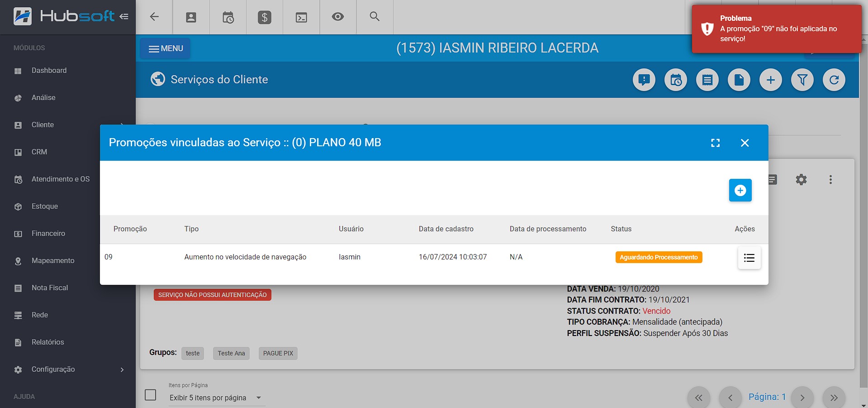Check the select-all checkbox at bottom

151,395
